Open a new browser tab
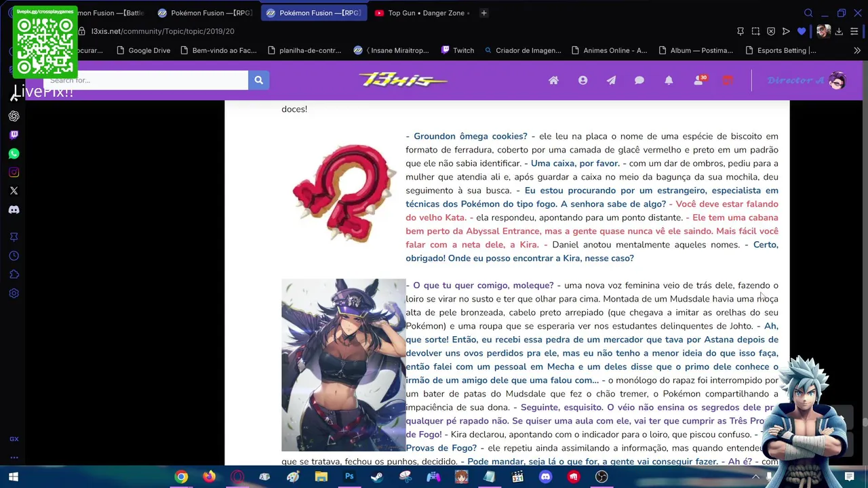868x488 pixels. tap(484, 13)
